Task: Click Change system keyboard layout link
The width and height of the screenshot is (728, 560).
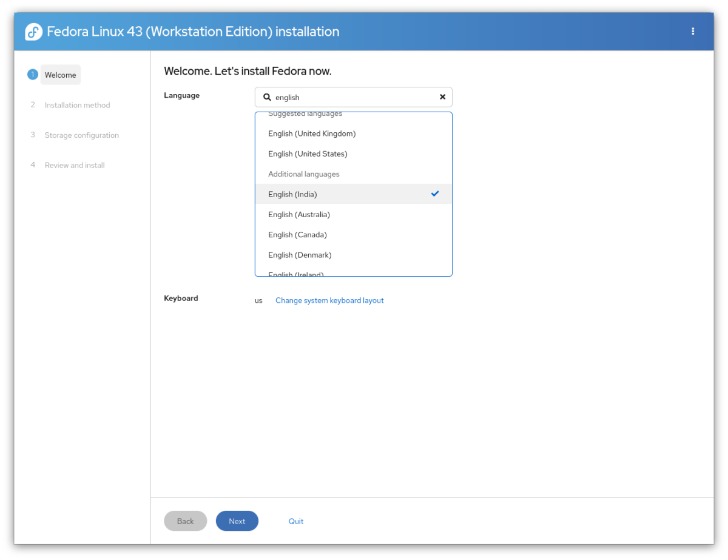Action: coord(329,300)
